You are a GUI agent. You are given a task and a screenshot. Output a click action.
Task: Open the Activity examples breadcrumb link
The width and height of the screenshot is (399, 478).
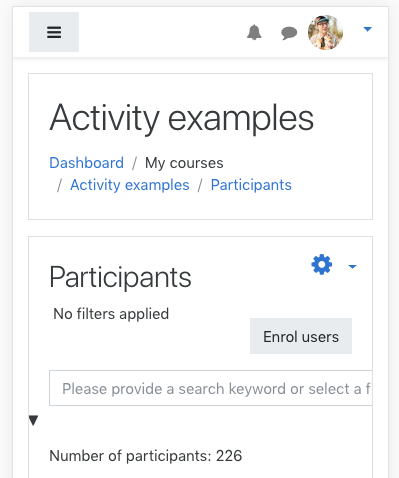pos(130,185)
